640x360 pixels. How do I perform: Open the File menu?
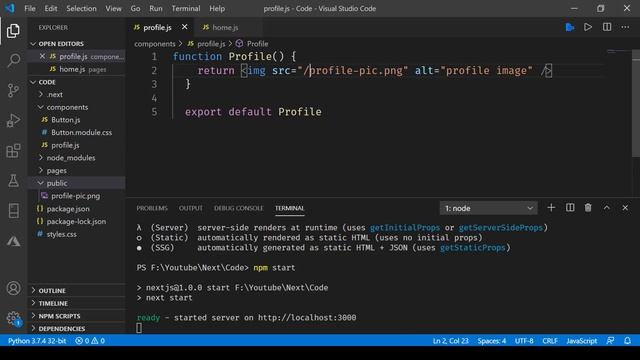point(30,8)
